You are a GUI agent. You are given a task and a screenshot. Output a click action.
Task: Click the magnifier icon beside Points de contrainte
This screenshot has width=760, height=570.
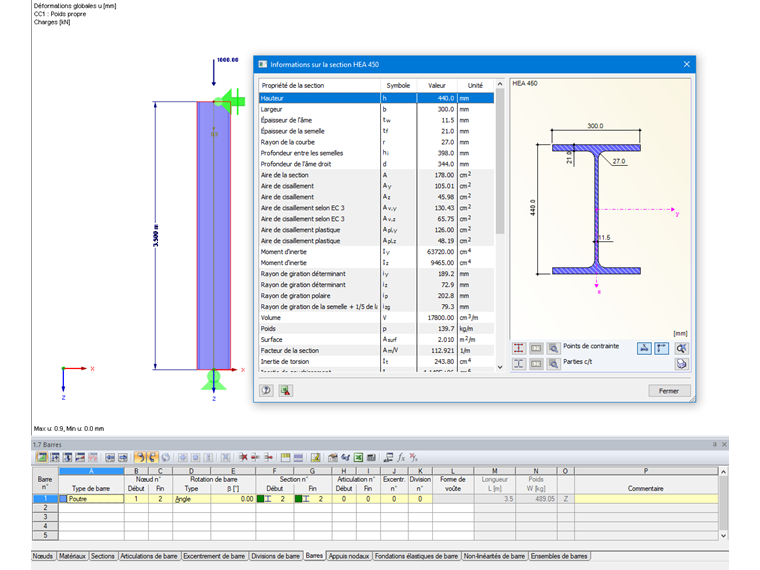point(552,348)
